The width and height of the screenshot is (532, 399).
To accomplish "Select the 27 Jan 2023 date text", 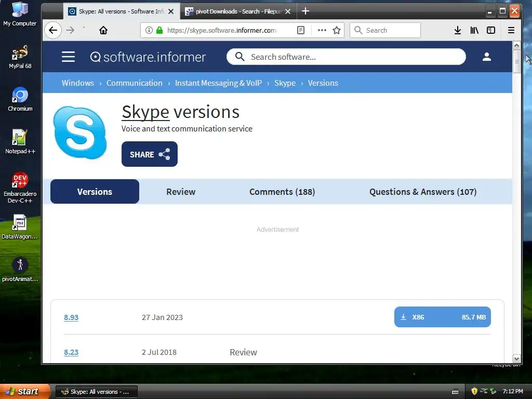I will (x=162, y=317).
